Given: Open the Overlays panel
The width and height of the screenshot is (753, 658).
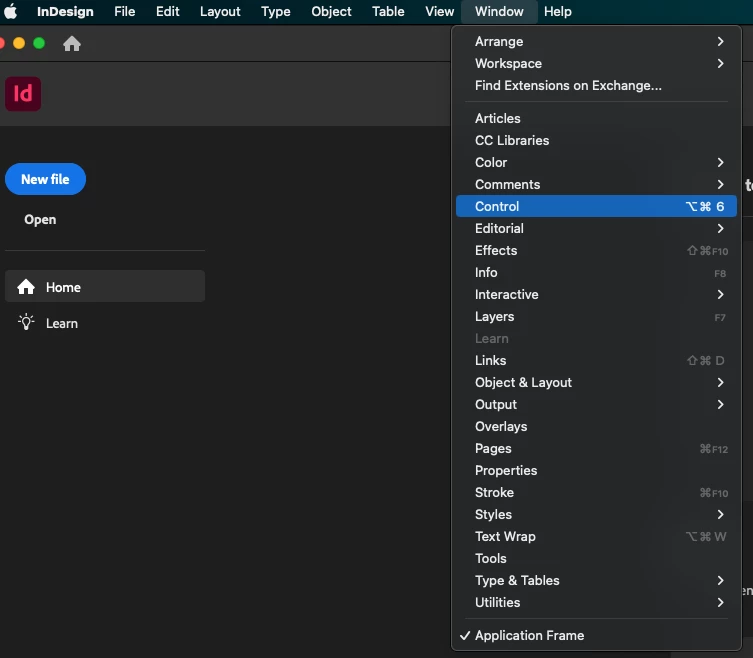Looking at the screenshot, I should coord(596,426).
